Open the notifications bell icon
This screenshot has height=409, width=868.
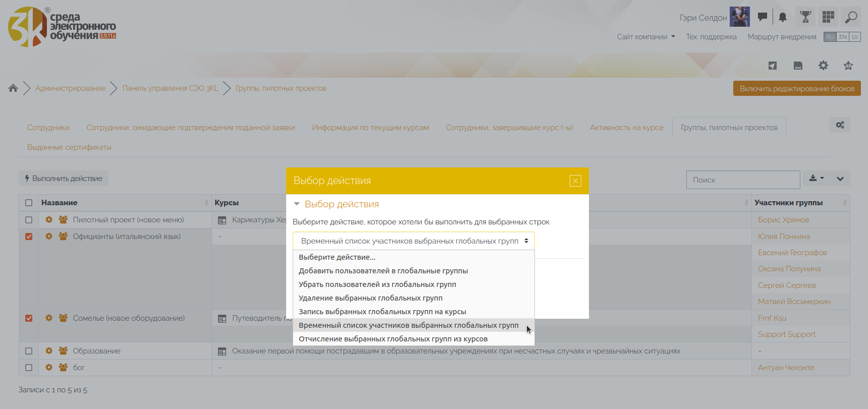coord(783,17)
